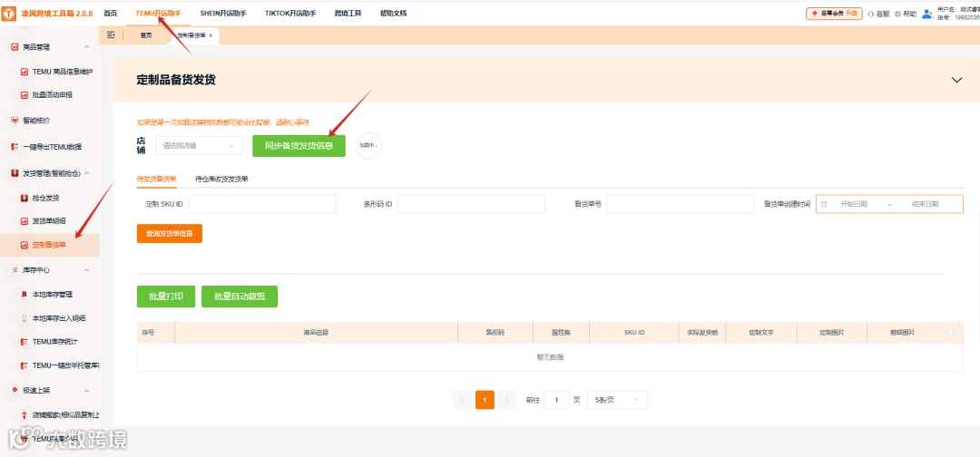980x457 pixels.
Task: Click the 剪辑图片 column header
Action: [902, 333]
